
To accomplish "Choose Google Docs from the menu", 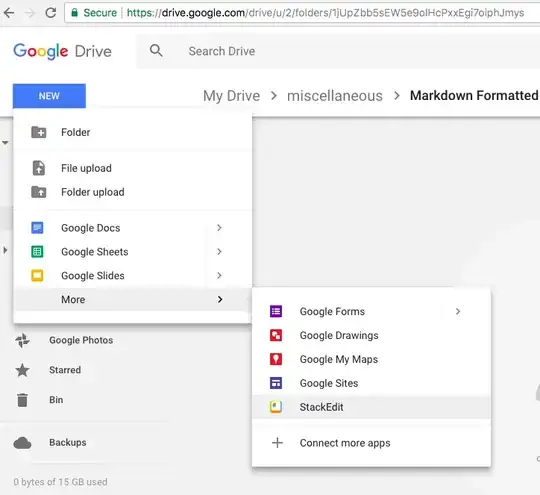I will [133, 228].
